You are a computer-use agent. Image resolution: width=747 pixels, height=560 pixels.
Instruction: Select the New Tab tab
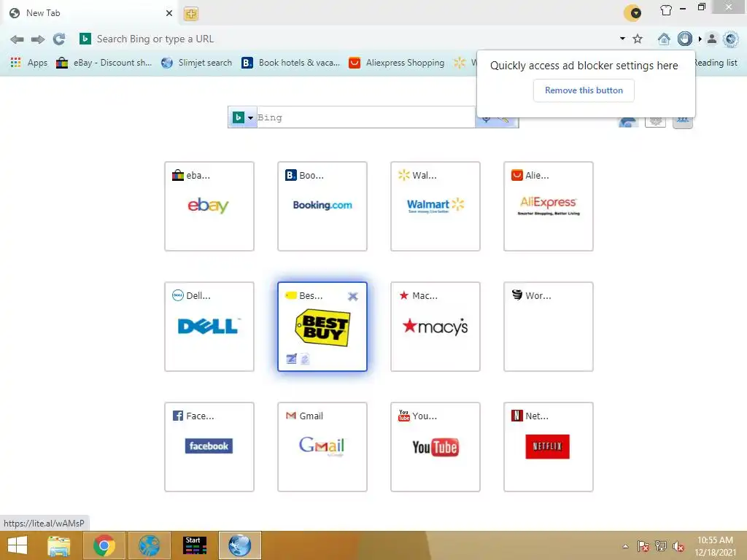click(x=90, y=13)
